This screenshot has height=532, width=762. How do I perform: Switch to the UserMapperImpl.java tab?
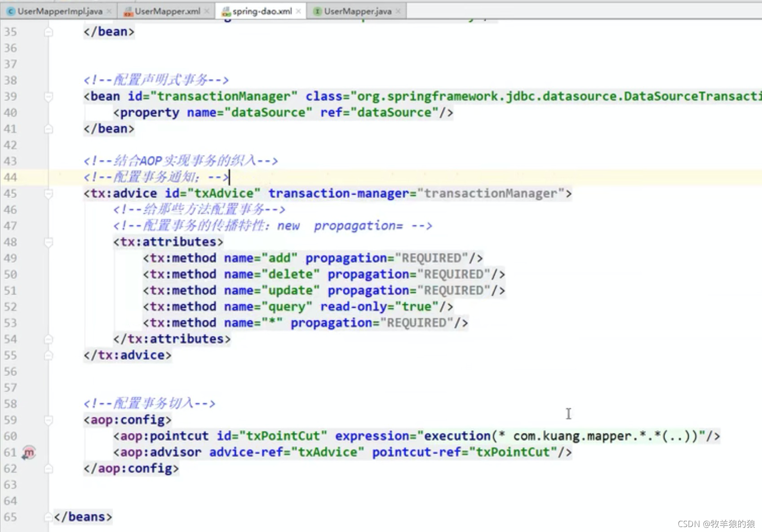[x=59, y=11]
